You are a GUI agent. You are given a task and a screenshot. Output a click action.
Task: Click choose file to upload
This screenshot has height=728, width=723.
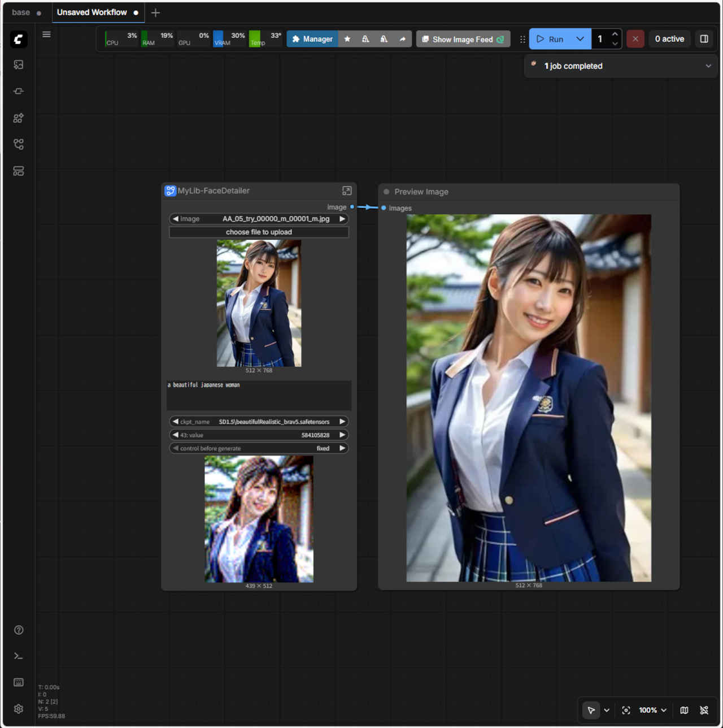(x=259, y=232)
